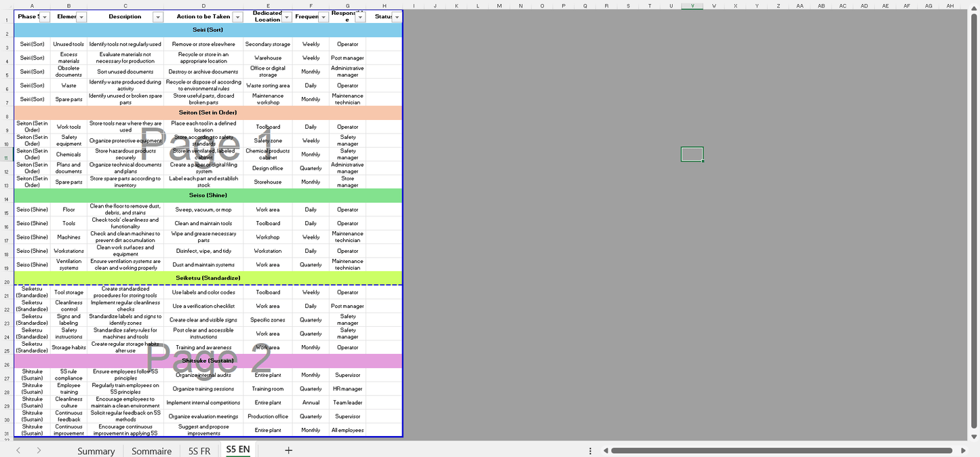
Task: Switch to the Sommaire sheet tab
Action: 151,451
